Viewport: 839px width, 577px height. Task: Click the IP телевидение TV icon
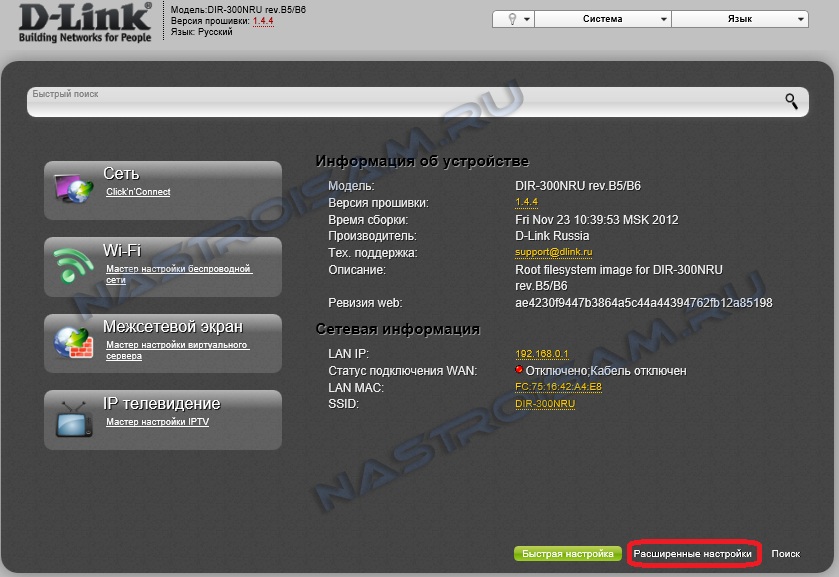(74, 419)
